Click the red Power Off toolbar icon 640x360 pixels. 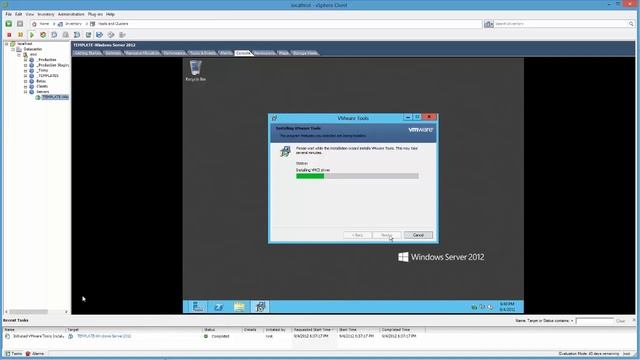9,35
